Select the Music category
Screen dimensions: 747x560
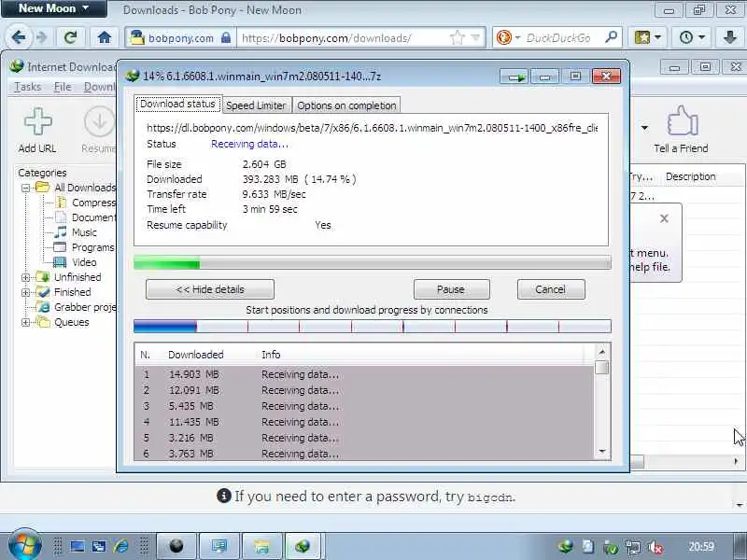pyautogui.click(x=84, y=232)
